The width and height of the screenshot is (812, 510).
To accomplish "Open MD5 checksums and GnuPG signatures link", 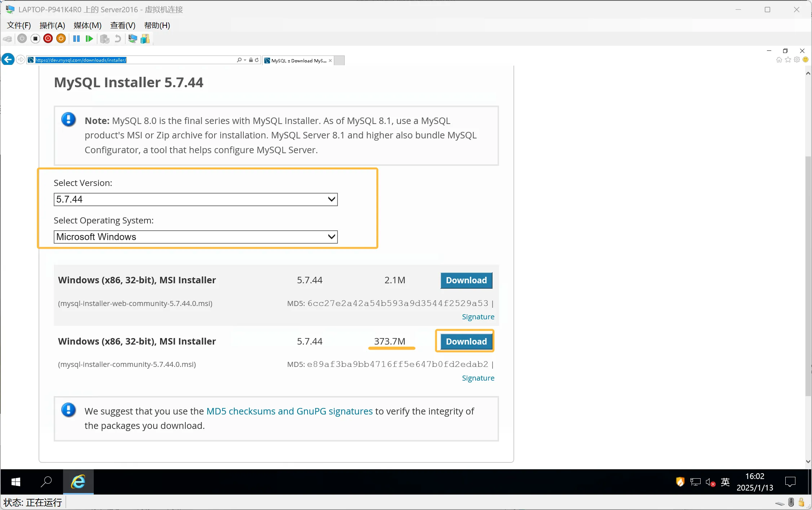I will coord(289,411).
